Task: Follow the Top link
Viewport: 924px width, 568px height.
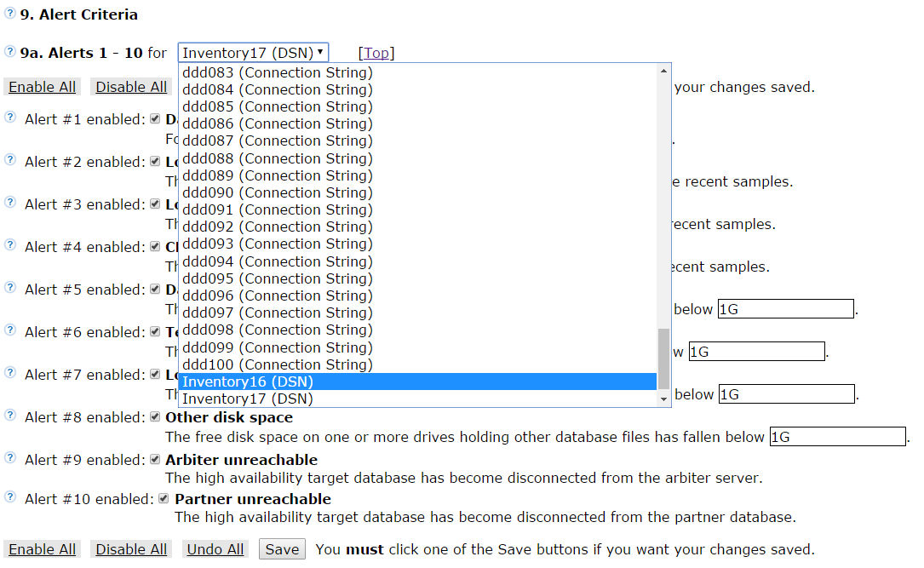Action: 376,53
